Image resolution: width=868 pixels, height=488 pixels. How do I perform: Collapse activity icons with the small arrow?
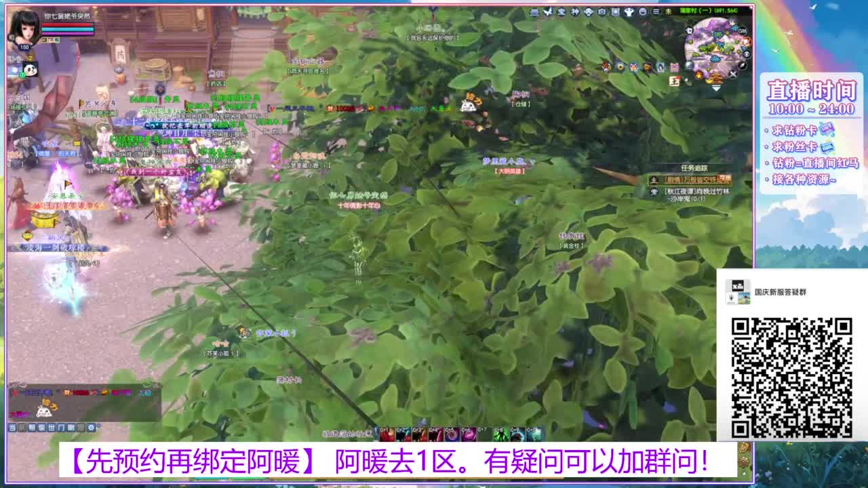click(686, 80)
